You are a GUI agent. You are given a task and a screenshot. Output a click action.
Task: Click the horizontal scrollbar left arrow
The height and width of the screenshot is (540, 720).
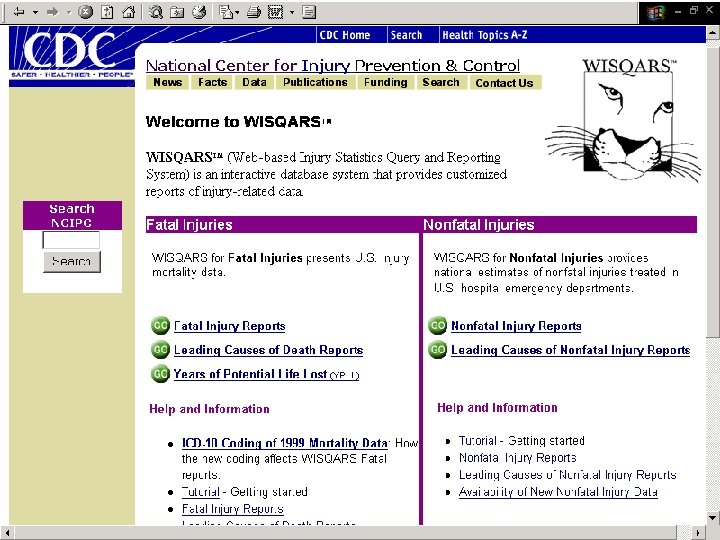coord(7,533)
